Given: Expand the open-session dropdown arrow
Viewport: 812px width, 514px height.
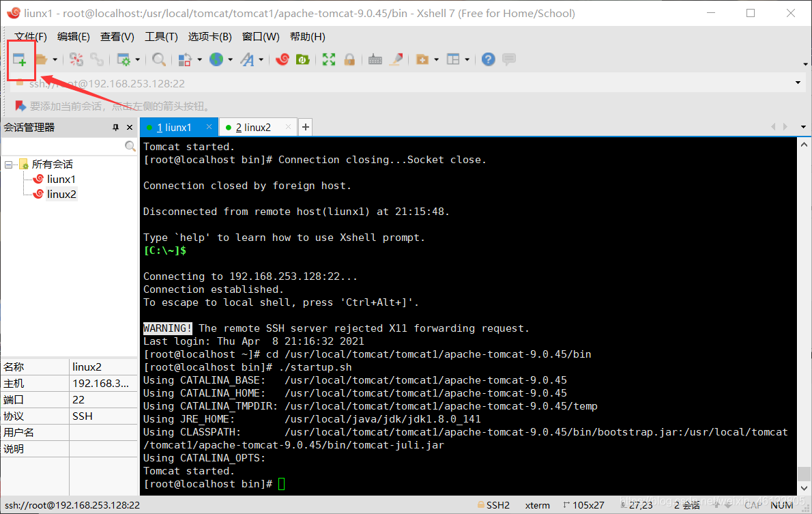Looking at the screenshot, I should pos(55,59).
